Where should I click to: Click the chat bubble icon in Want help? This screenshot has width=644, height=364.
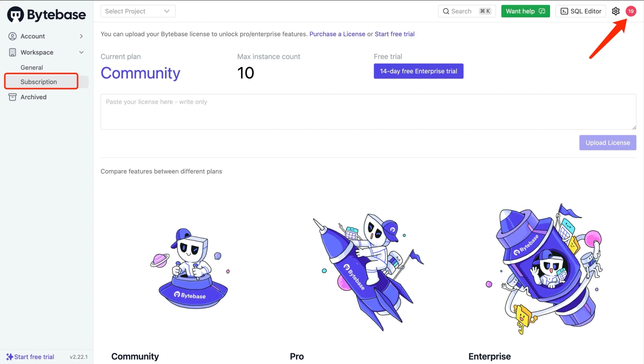coord(542,11)
